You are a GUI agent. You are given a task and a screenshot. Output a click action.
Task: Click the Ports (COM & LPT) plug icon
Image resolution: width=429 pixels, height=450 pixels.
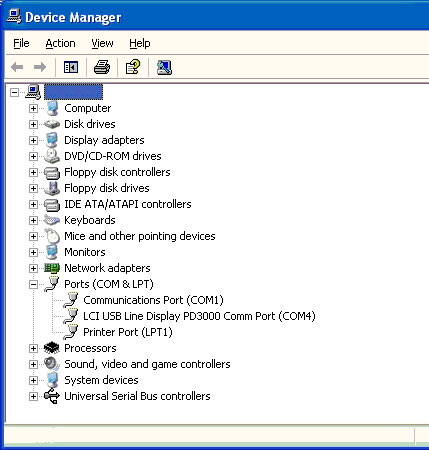coord(52,284)
